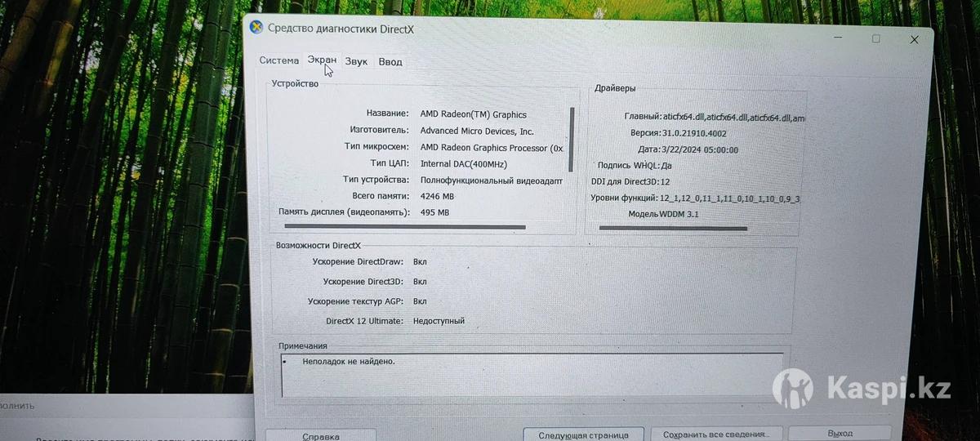Image resolution: width=980 pixels, height=441 pixels.
Task: Click the driver version 31.0.21910.4002 text
Action: click(693, 133)
